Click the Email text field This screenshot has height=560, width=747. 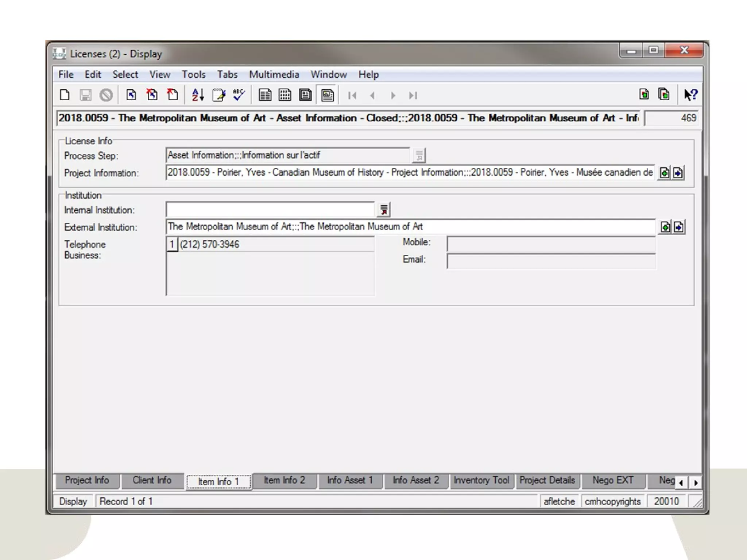coord(551,261)
